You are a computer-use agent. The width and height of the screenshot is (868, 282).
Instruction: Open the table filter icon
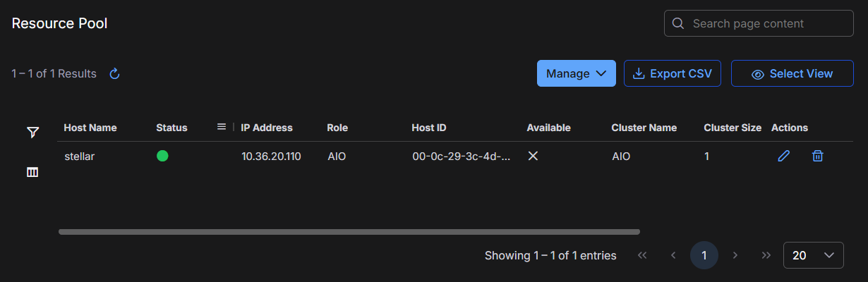coord(32,133)
